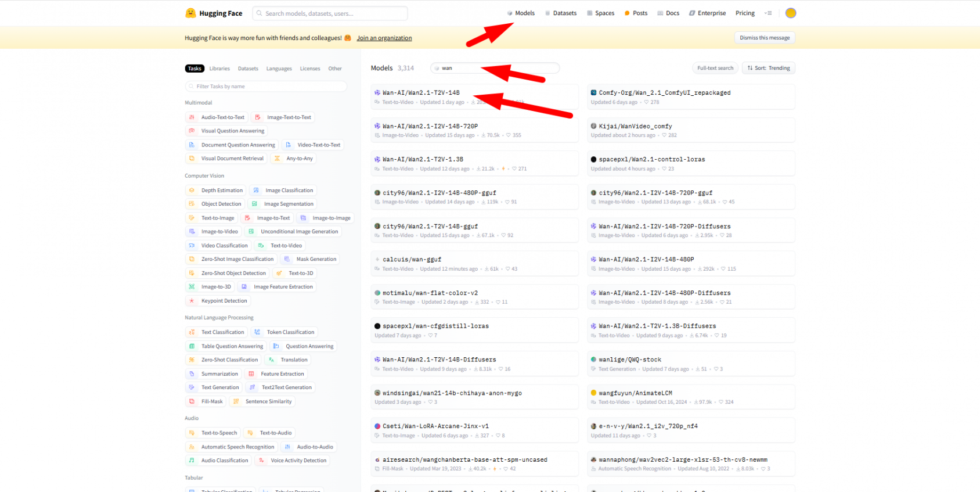The height and width of the screenshot is (492, 980).
Task: Open the Sort: Trending dropdown
Action: point(769,68)
